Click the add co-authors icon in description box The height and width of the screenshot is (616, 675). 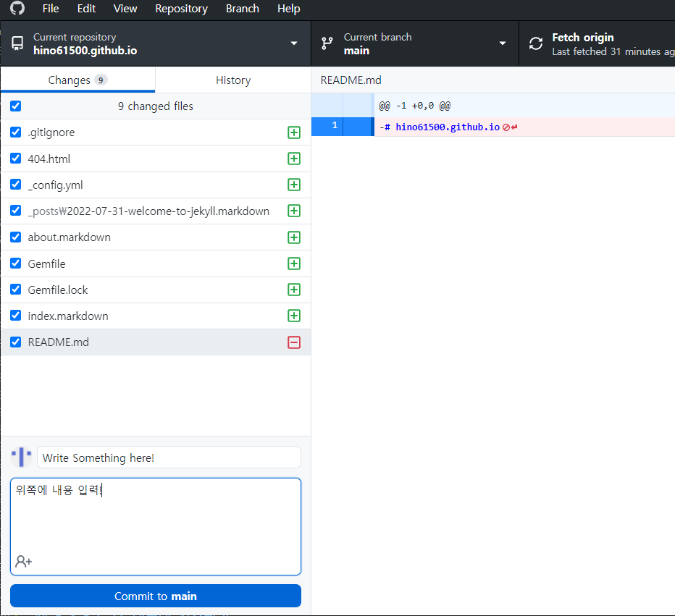[23, 562]
